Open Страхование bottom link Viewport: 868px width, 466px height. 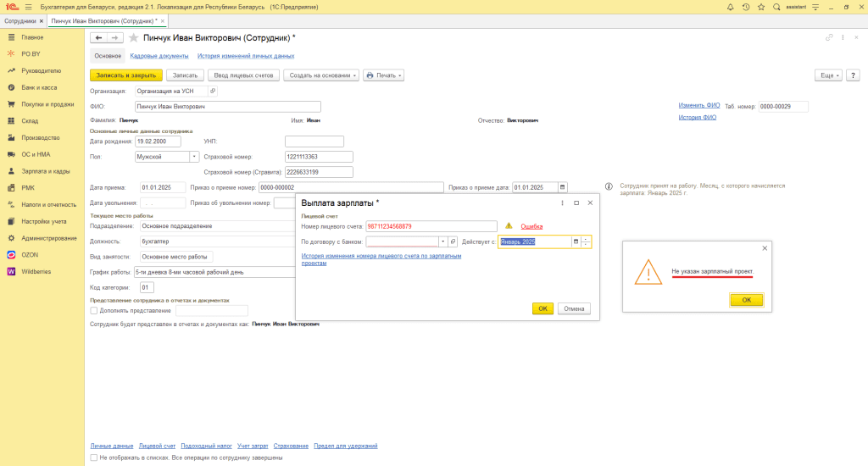[291, 446]
